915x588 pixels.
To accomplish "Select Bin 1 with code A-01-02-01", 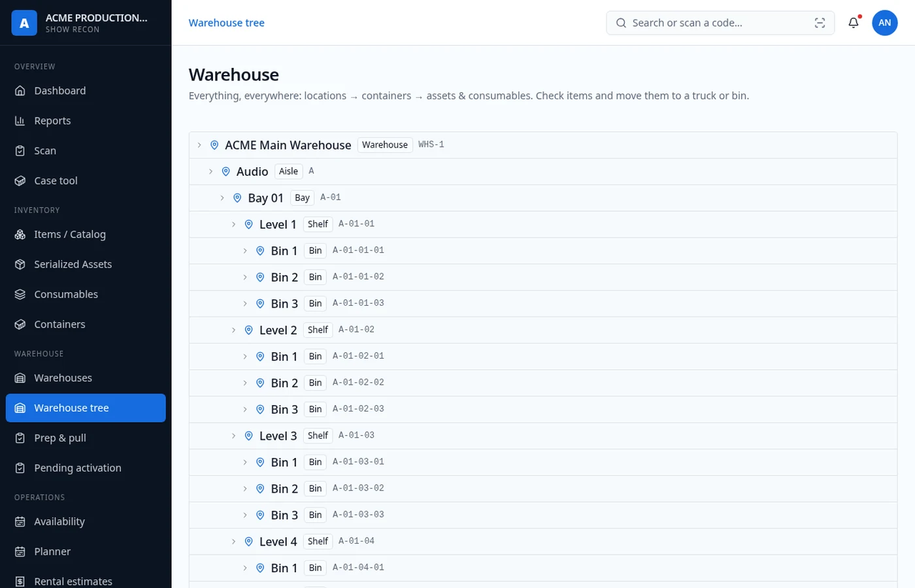I will pos(284,357).
